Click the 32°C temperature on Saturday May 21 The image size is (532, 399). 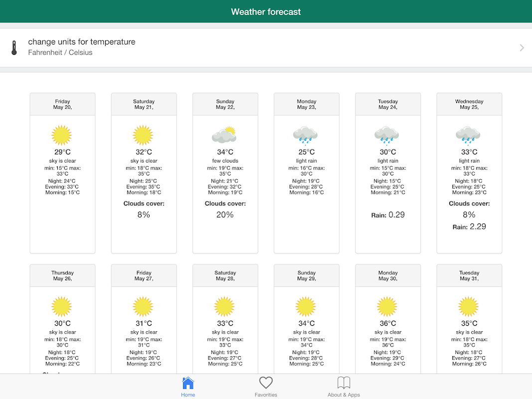point(144,152)
